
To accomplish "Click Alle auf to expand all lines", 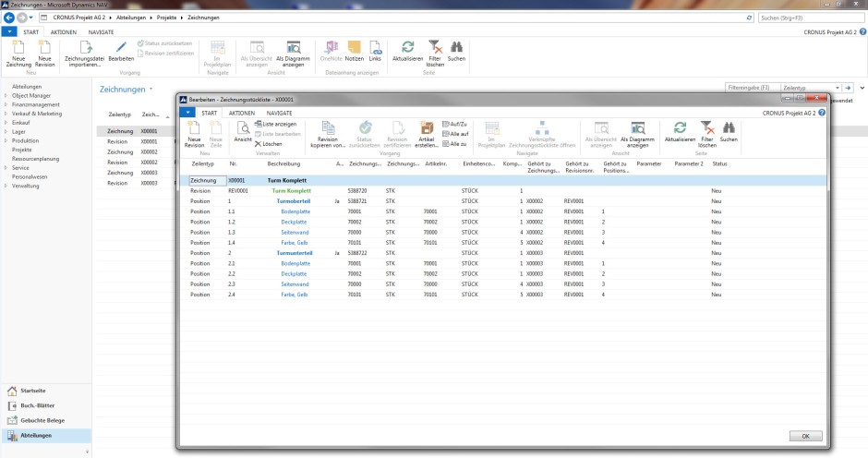I will coord(456,133).
